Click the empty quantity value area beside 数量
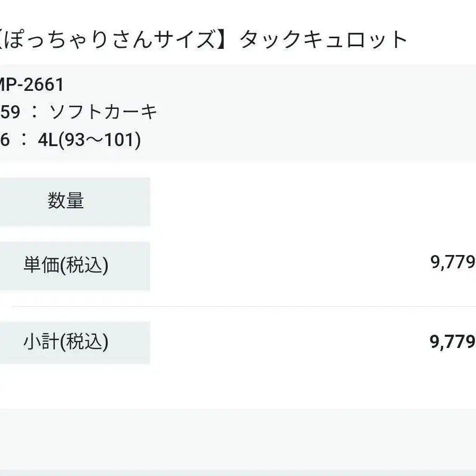Viewport: 476px width, 476px height. (x=313, y=201)
